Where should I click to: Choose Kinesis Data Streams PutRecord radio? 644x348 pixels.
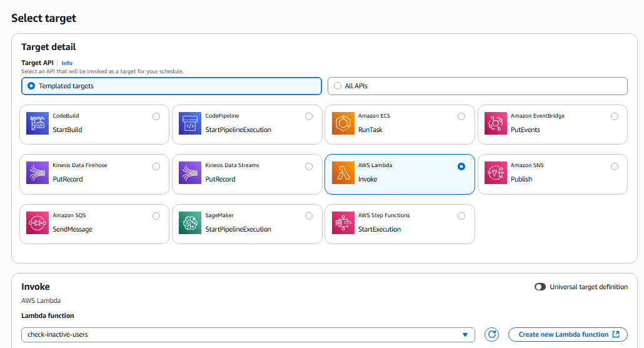click(309, 166)
